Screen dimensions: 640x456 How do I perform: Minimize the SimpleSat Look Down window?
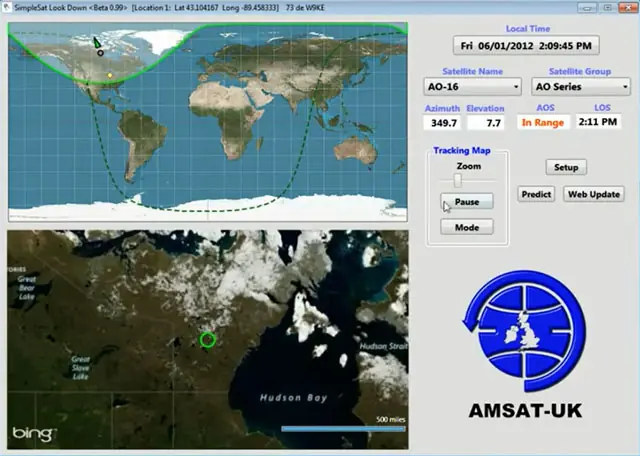(587, 7)
